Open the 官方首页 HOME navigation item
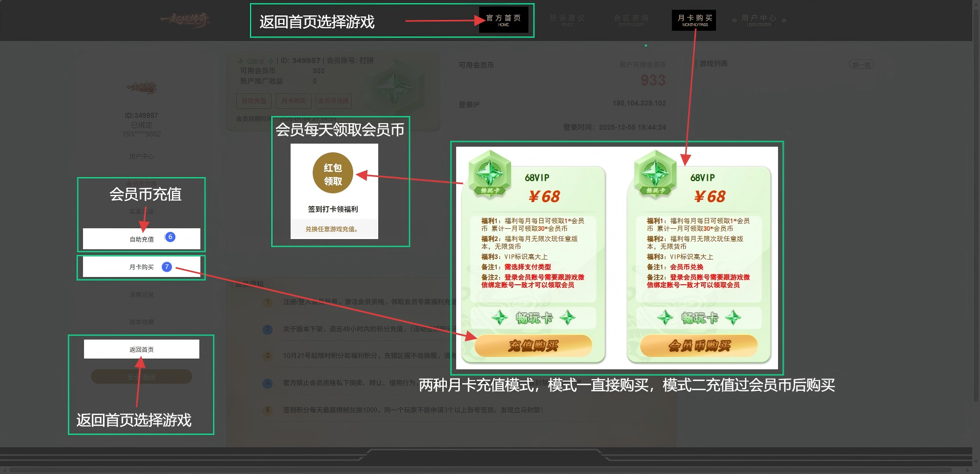This screenshot has width=980, height=474. (x=504, y=20)
